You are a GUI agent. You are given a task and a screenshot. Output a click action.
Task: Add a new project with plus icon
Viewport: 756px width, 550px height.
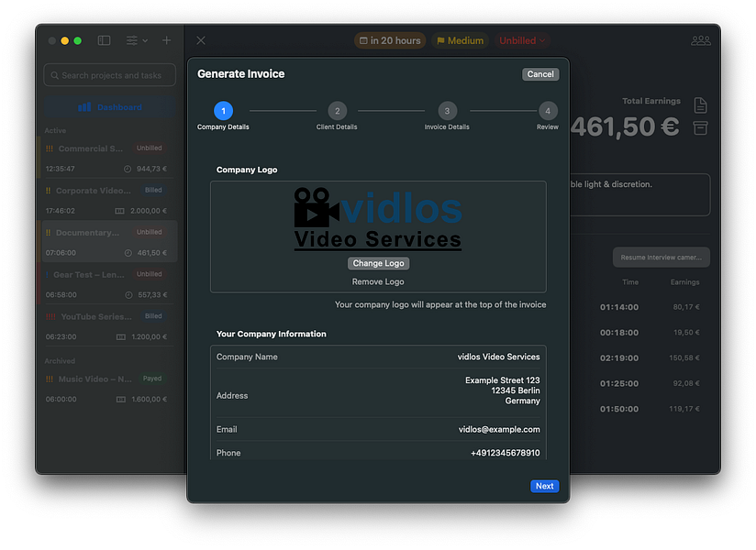click(x=166, y=40)
